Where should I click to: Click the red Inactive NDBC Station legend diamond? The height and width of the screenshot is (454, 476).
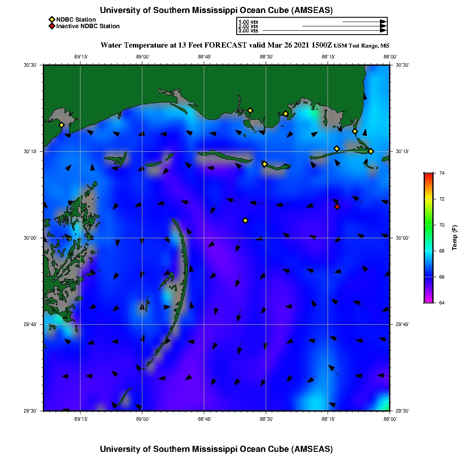point(51,26)
